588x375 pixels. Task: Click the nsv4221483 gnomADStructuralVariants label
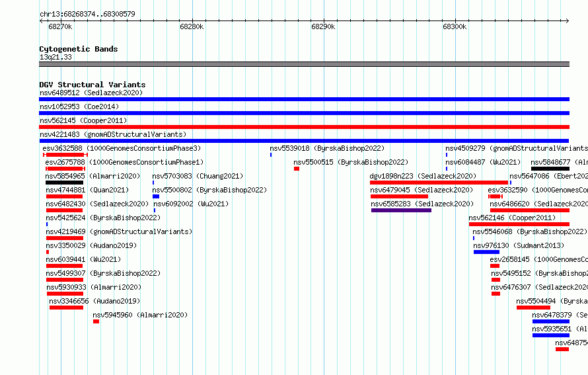[113, 134]
